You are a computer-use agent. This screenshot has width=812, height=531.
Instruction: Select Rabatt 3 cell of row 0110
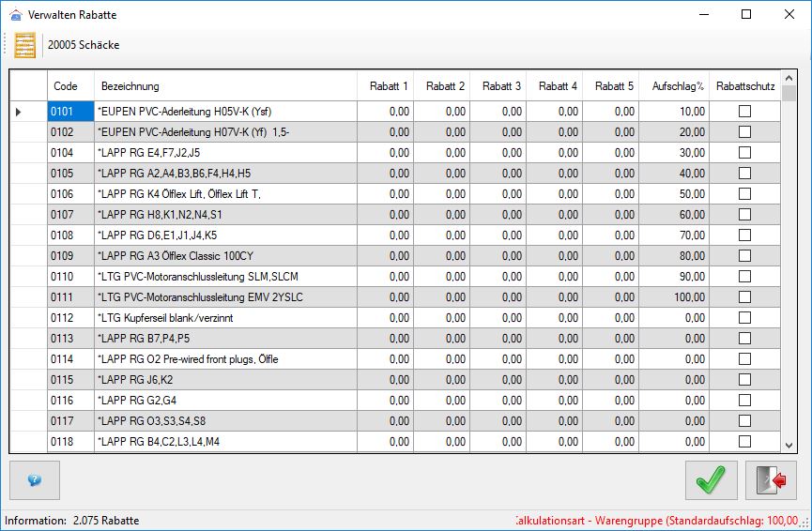[498, 277]
